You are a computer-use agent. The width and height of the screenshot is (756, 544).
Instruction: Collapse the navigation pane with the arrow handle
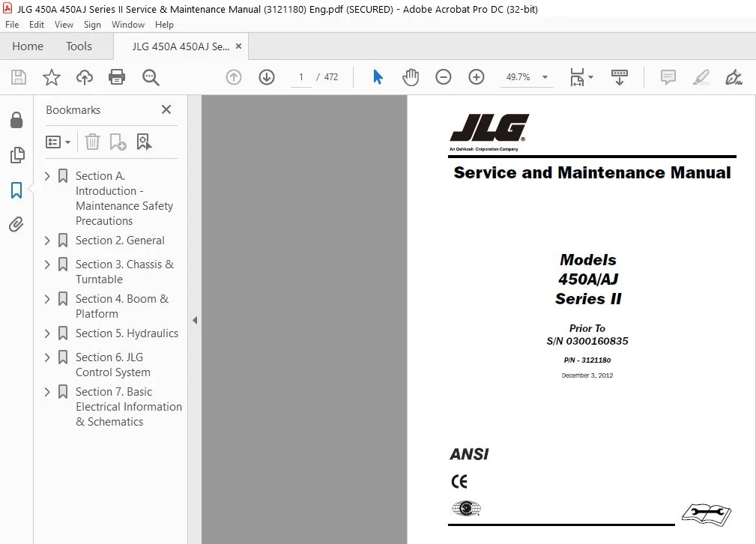click(x=195, y=320)
